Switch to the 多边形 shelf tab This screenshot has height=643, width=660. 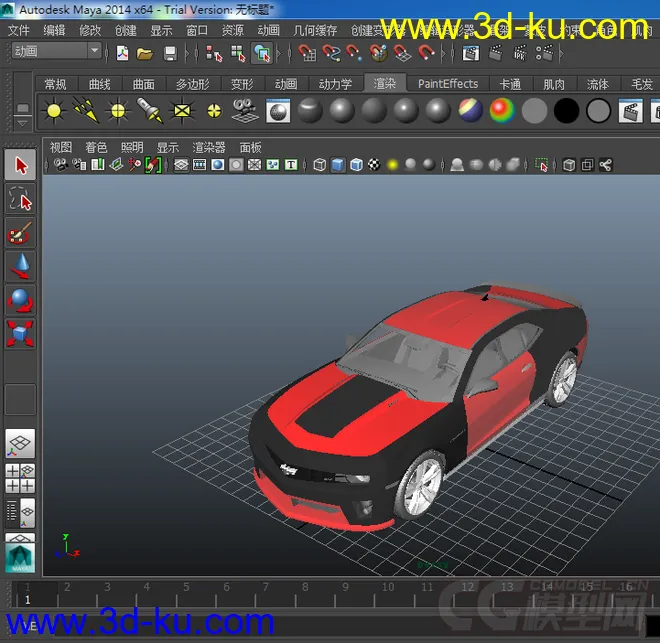(192, 84)
